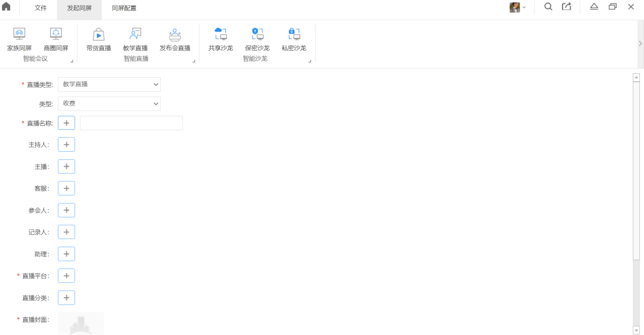Add a 主持人 with the plus button

(66, 145)
